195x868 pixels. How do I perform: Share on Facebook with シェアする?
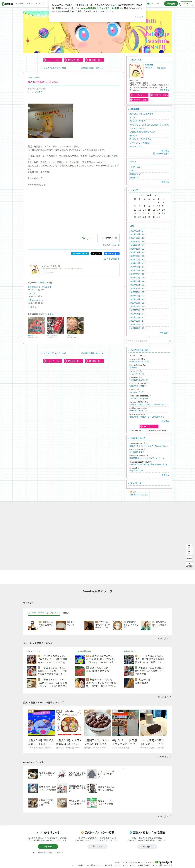(112, 254)
